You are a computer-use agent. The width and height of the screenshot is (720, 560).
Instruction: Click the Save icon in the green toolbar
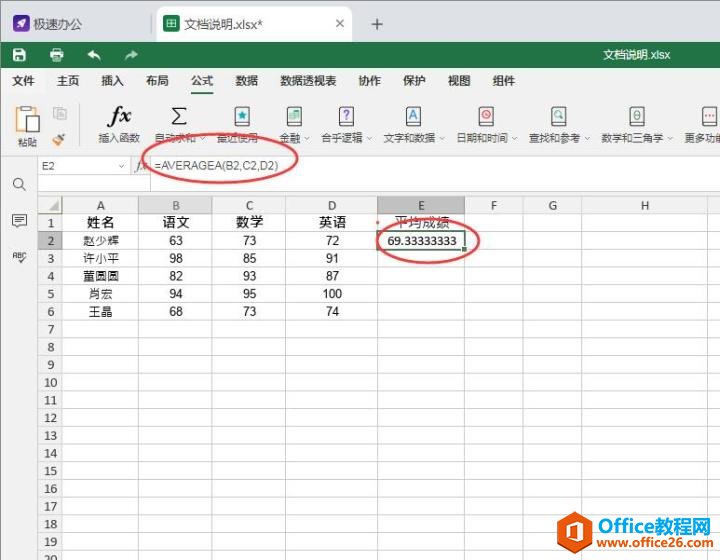coord(19,55)
